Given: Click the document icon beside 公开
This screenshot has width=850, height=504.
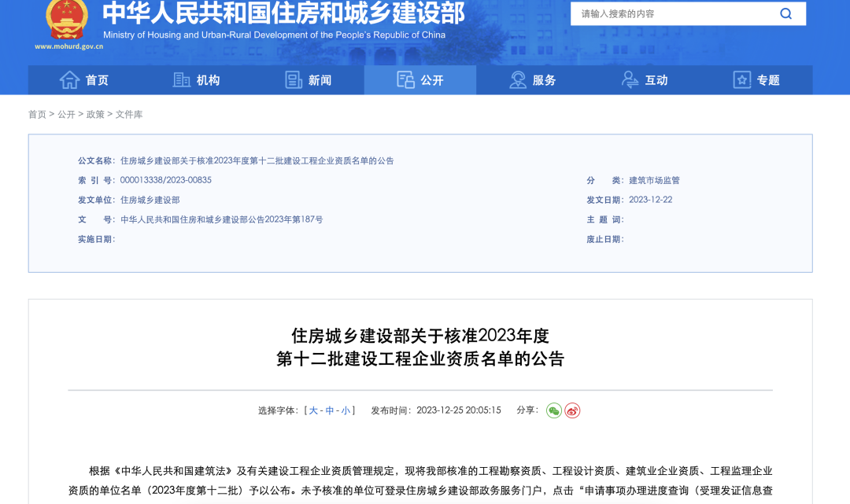Looking at the screenshot, I should [x=405, y=79].
